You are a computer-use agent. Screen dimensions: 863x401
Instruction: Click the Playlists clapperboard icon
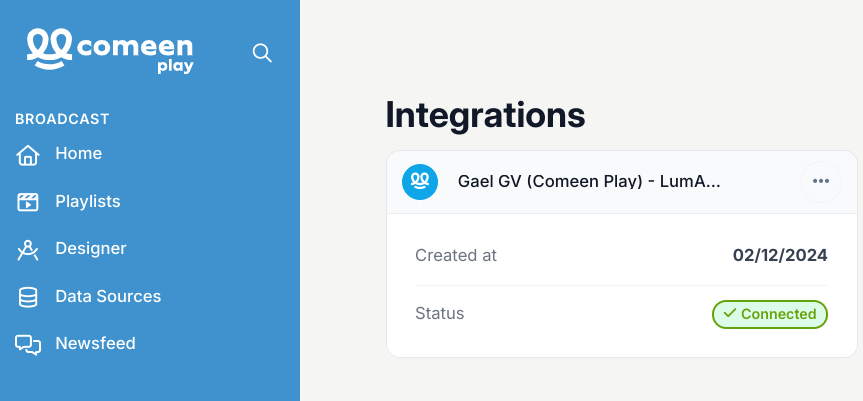pyautogui.click(x=28, y=202)
